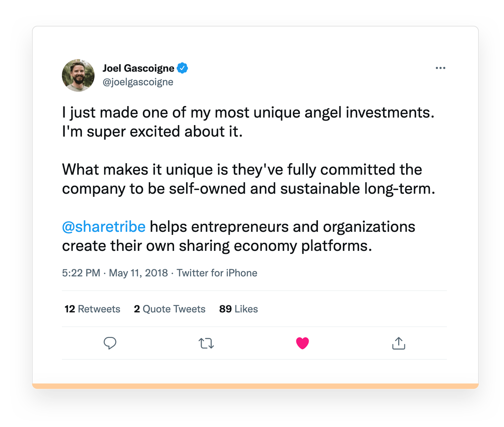This screenshot has height=427, width=504.
Task: Open Joel Gascoigne's profile picture
Action: pyautogui.click(x=78, y=75)
